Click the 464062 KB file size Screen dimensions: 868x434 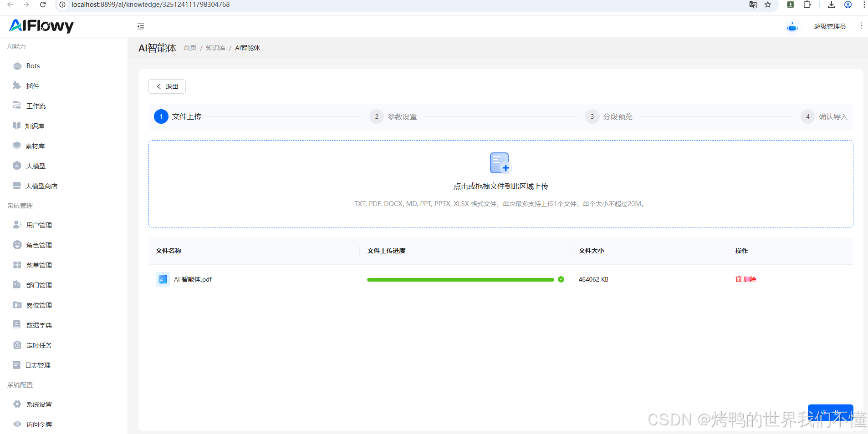(x=593, y=279)
